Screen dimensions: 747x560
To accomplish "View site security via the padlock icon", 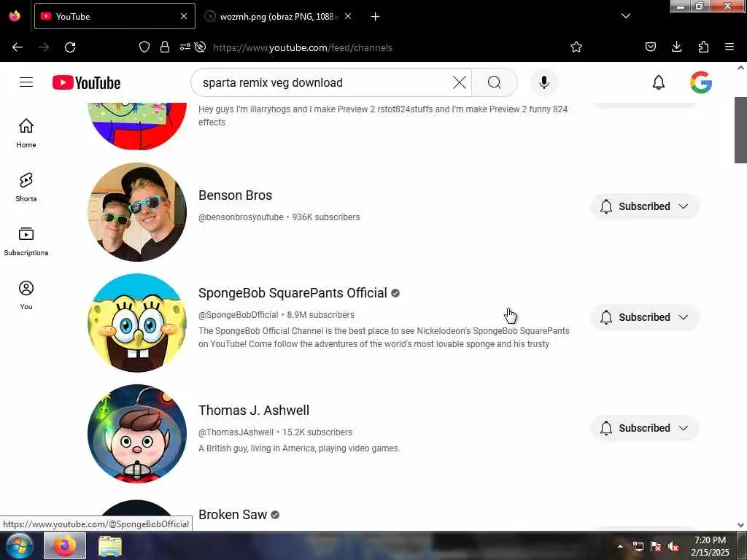I will 165,47.
